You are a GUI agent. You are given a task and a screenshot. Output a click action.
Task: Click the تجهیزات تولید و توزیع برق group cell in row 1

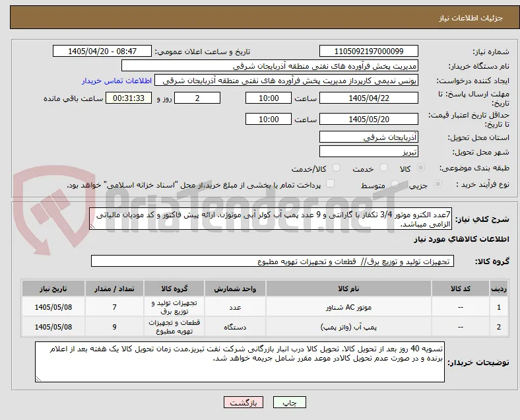(174, 307)
